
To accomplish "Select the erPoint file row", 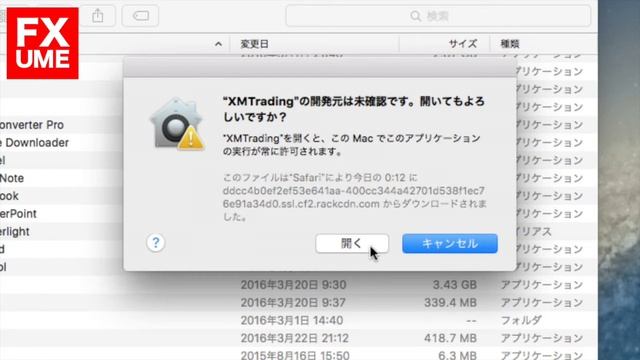I will (x=62, y=214).
